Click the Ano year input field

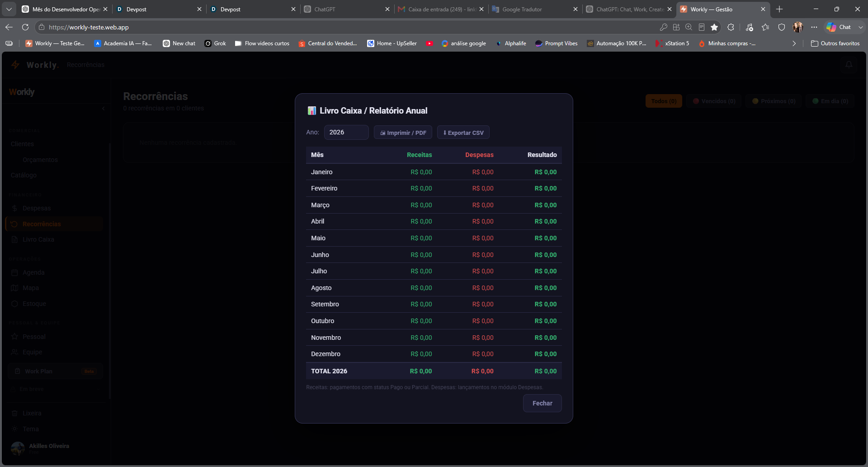[x=346, y=132]
